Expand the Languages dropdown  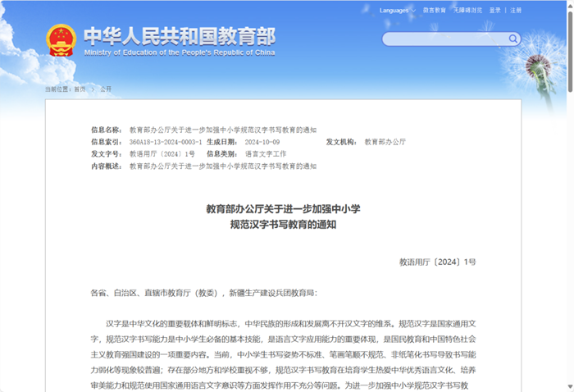click(399, 11)
